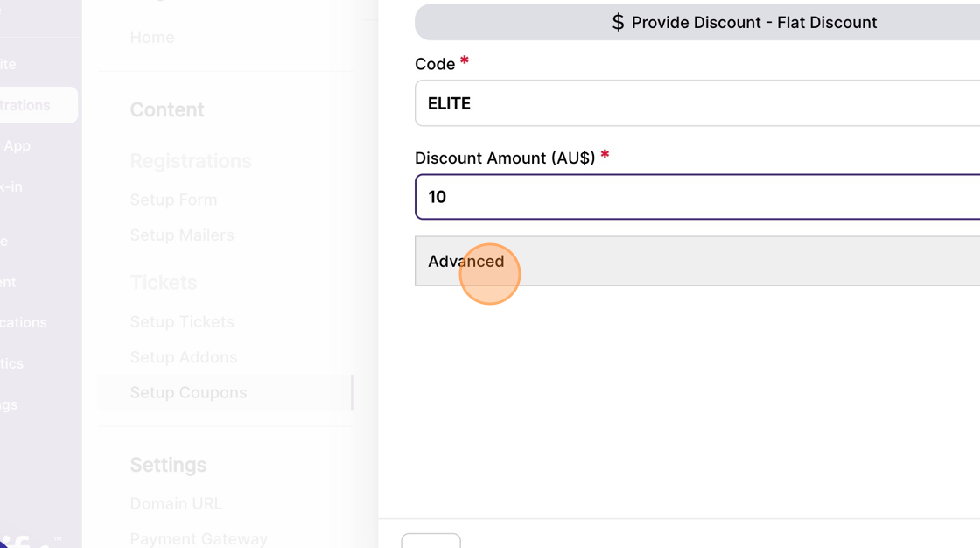This screenshot has height=548, width=980.
Task: Open Domain URL settings
Action: point(176,503)
